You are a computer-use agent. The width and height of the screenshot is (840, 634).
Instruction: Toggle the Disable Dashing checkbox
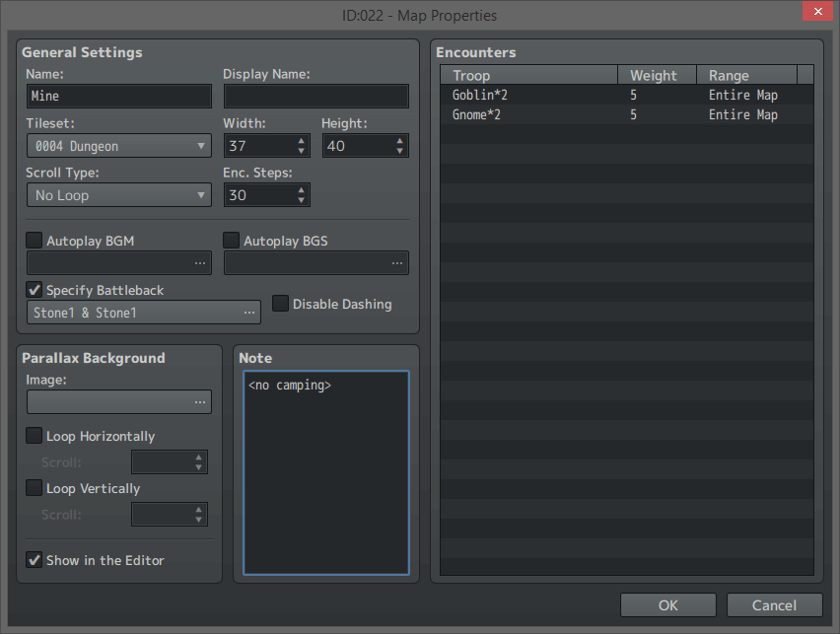tap(281, 304)
